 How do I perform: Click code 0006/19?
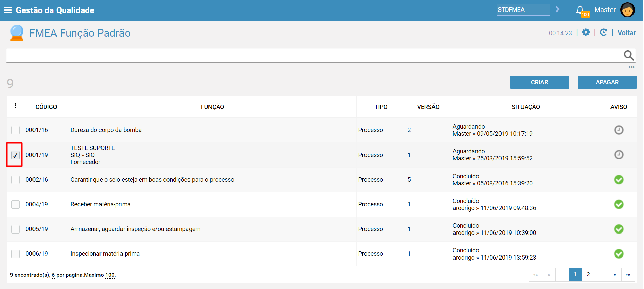click(37, 254)
